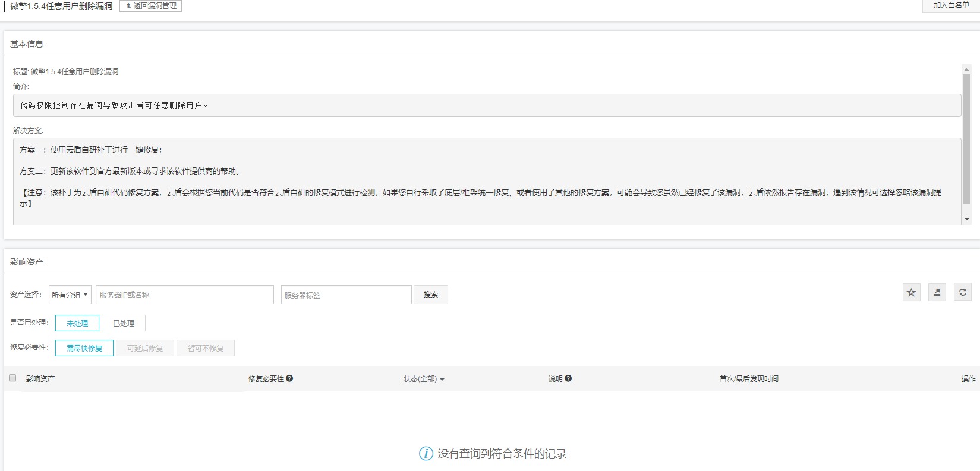Select the 可延后修复 filter
Viewport: 980px width, 471px height.
(x=145, y=348)
